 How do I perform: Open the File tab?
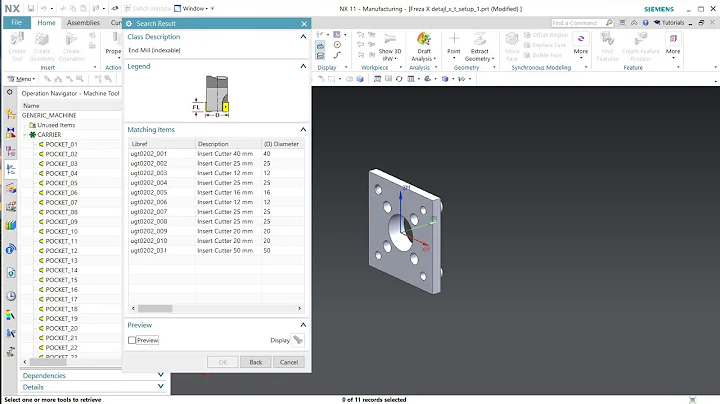point(17,22)
